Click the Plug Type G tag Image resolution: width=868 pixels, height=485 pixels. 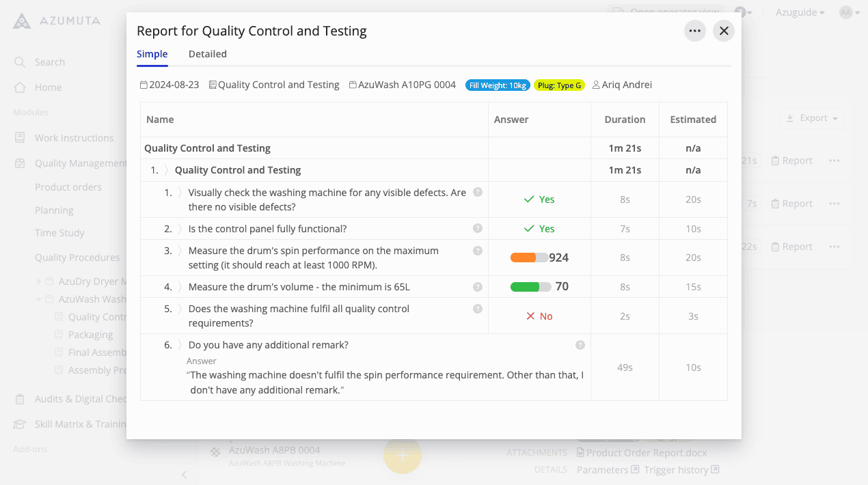pos(559,85)
